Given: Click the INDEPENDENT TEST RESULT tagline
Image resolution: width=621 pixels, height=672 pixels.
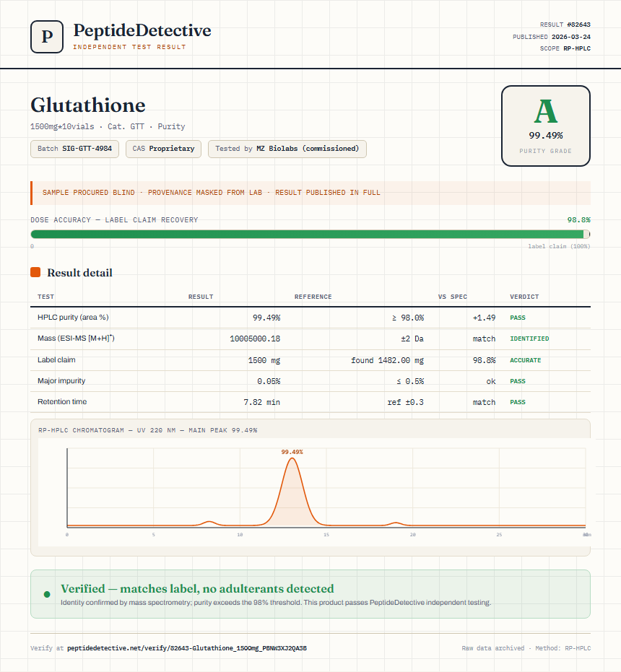Looking at the screenshot, I should pos(129,47).
